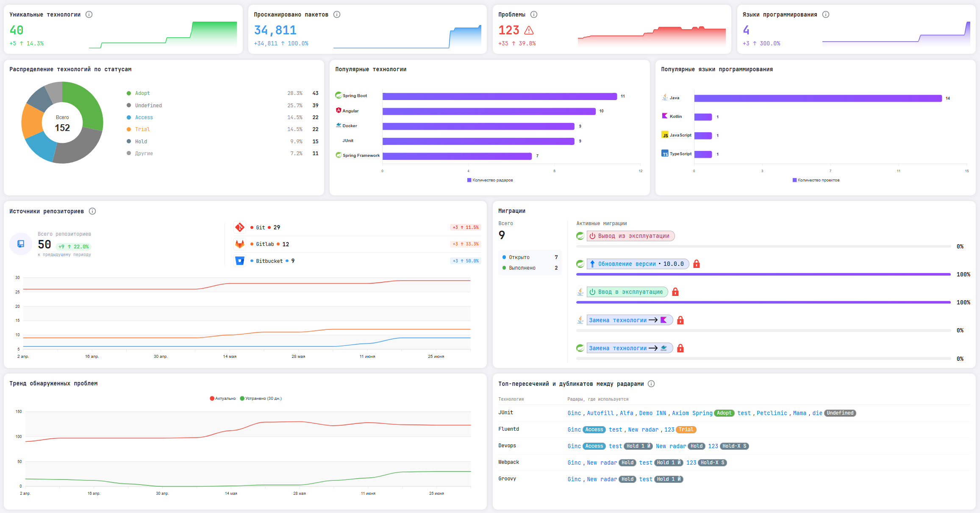Open the Вывод из эксплуатации migration tag
Screen dimensions: 980x513
(x=630, y=236)
